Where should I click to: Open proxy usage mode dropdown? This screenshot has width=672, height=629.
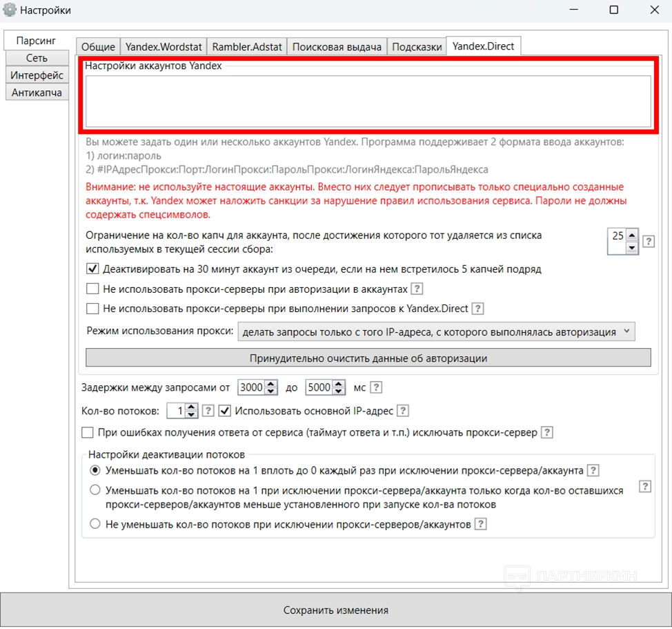436,332
